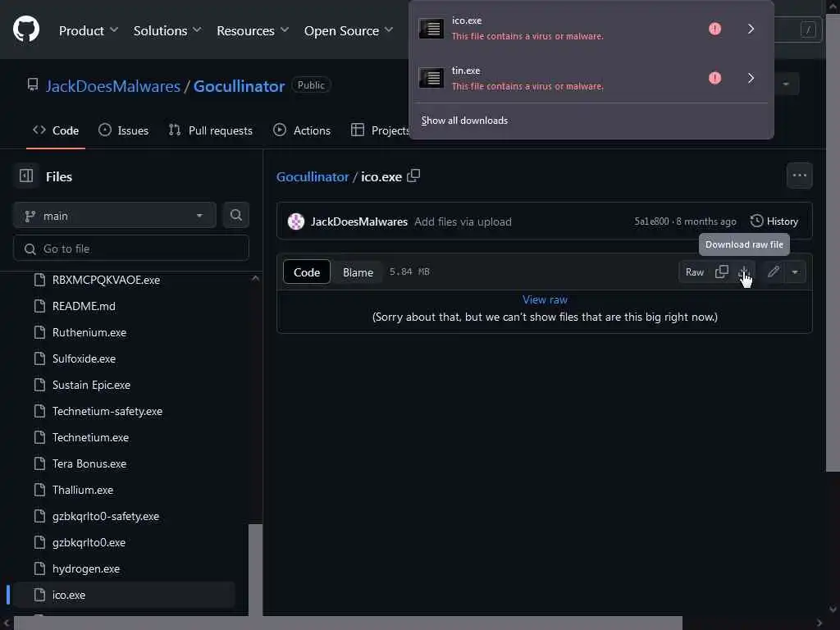Open the JackDoesMalwares owner link
Image resolution: width=840 pixels, height=630 pixels.
[113, 85]
